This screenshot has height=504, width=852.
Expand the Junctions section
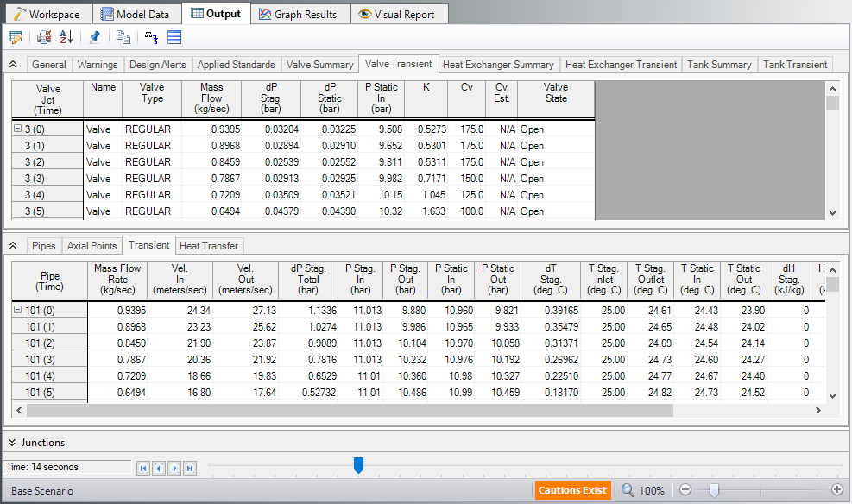12,443
